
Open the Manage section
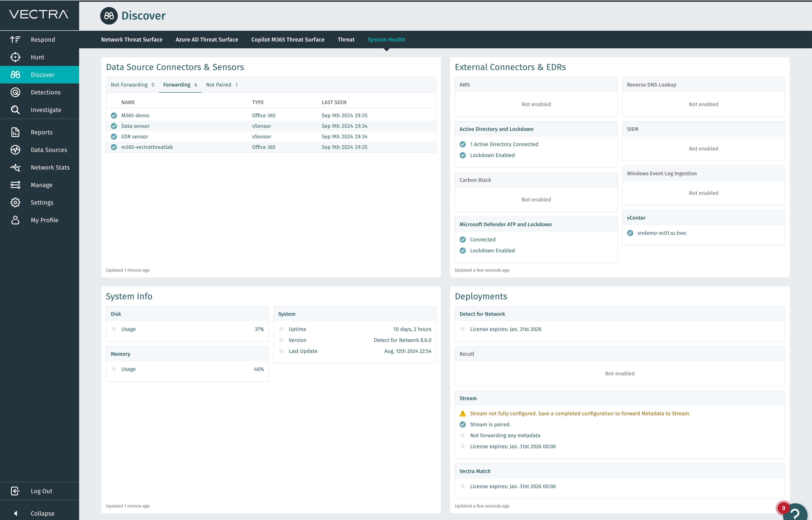tap(41, 185)
